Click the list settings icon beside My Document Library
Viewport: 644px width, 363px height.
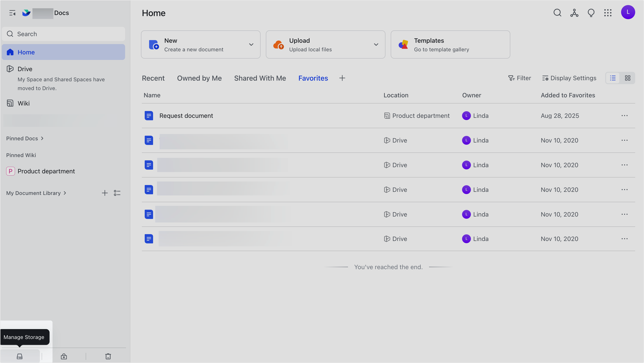coord(117,193)
